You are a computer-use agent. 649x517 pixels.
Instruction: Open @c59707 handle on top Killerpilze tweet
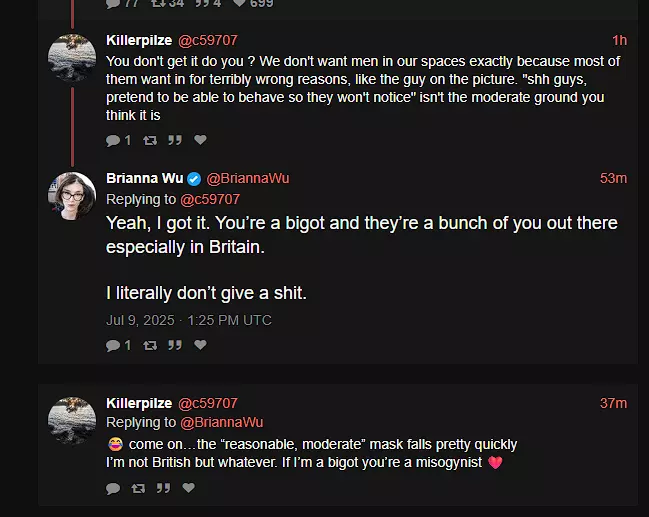click(x=208, y=40)
